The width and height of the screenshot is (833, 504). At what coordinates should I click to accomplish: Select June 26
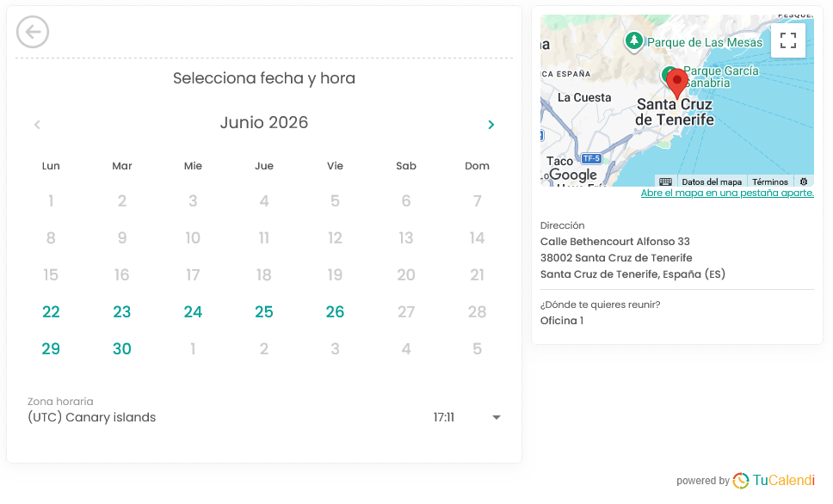(x=336, y=311)
